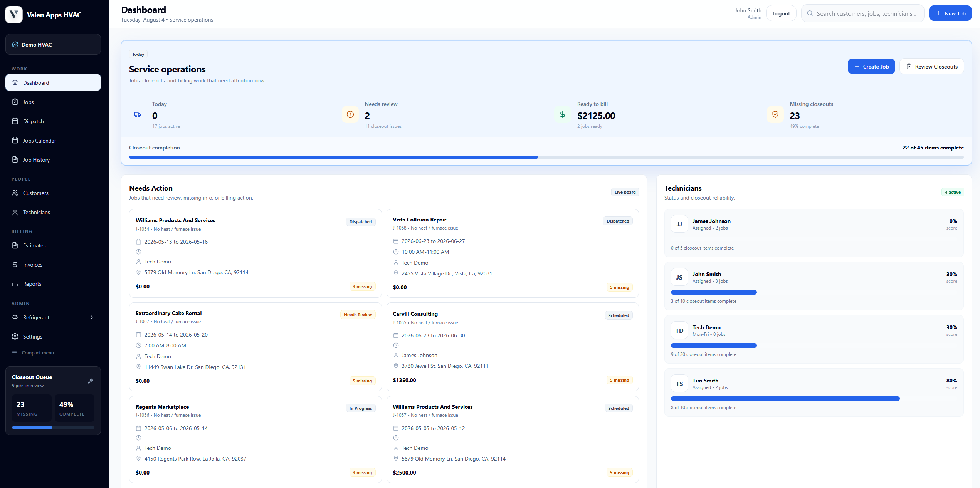Click the Valen Apps HVAC logo icon
The width and height of the screenshot is (980, 488).
(14, 15)
